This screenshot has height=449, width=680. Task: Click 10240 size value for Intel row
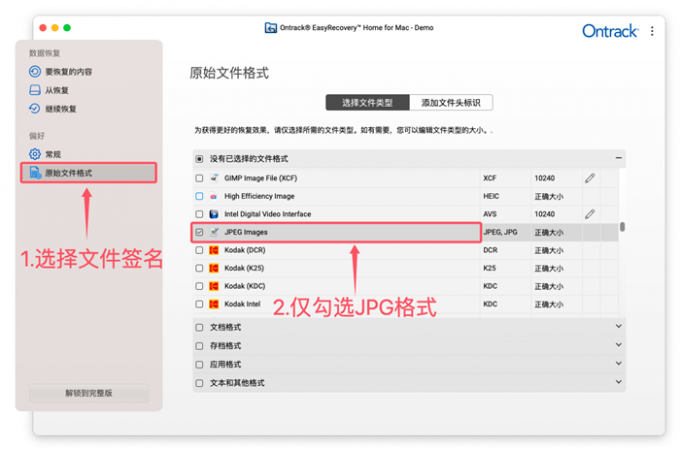click(544, 214)
